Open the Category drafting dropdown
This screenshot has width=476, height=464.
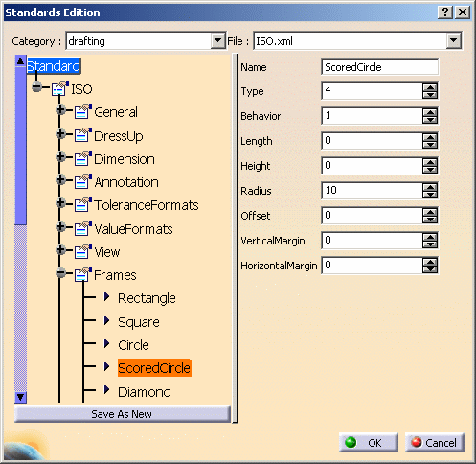point(218,41)
